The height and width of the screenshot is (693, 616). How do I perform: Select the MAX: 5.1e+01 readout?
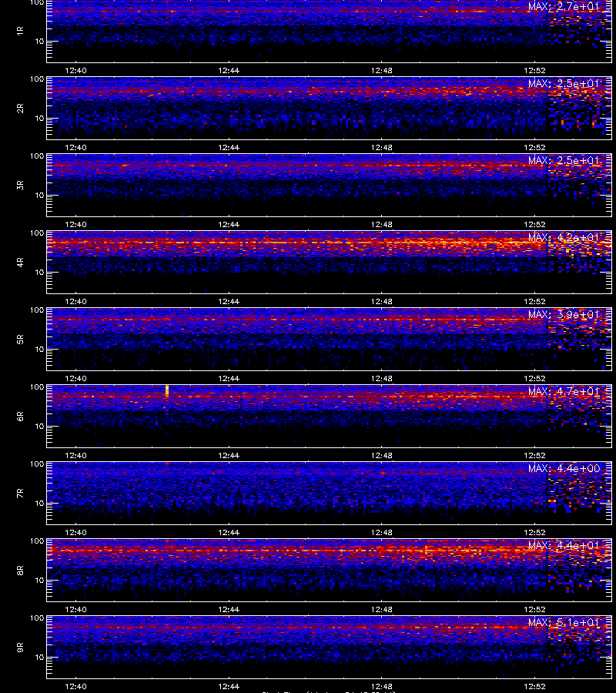(x=564, y=622)
